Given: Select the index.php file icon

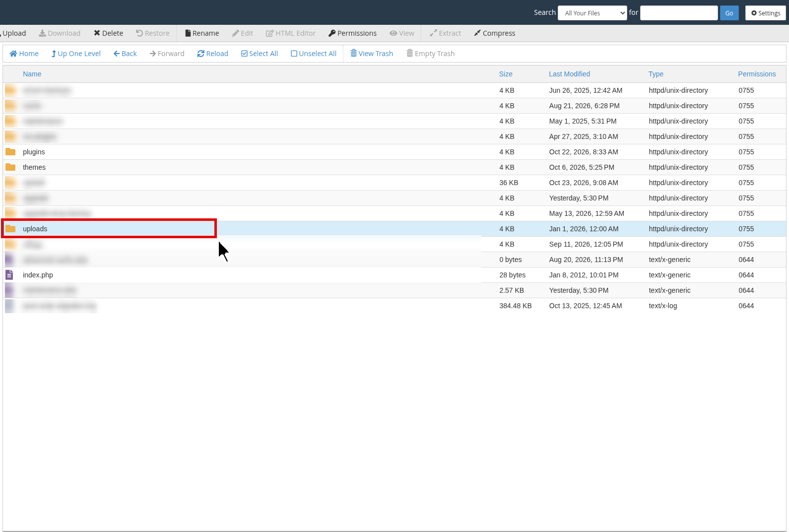Looking at the screenshot, I should pyautogui.click(x=9, y=275).
